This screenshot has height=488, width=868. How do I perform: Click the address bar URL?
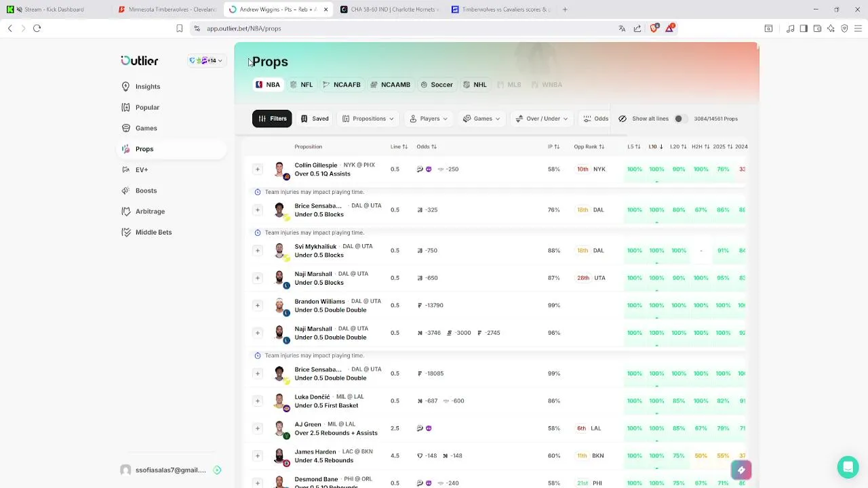pyautogui.click(x=244, y=28)
